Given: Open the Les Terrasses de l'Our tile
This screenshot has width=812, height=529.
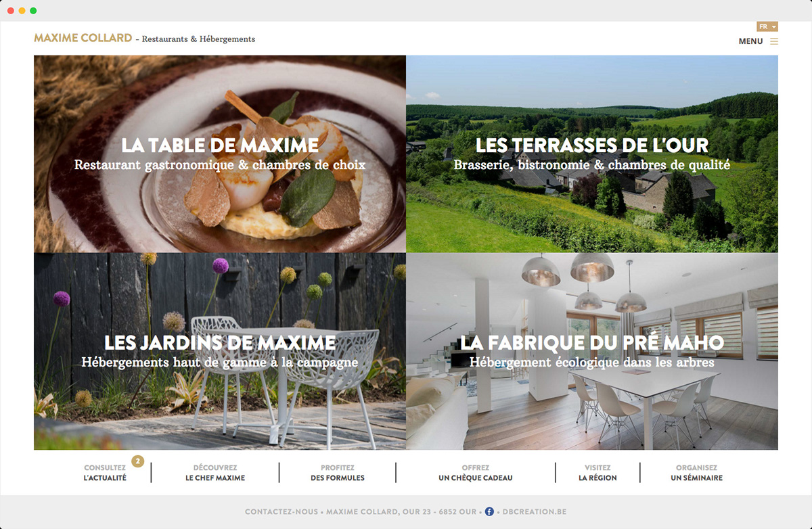Looking at the screenshot, I should (x=592, y=154).
